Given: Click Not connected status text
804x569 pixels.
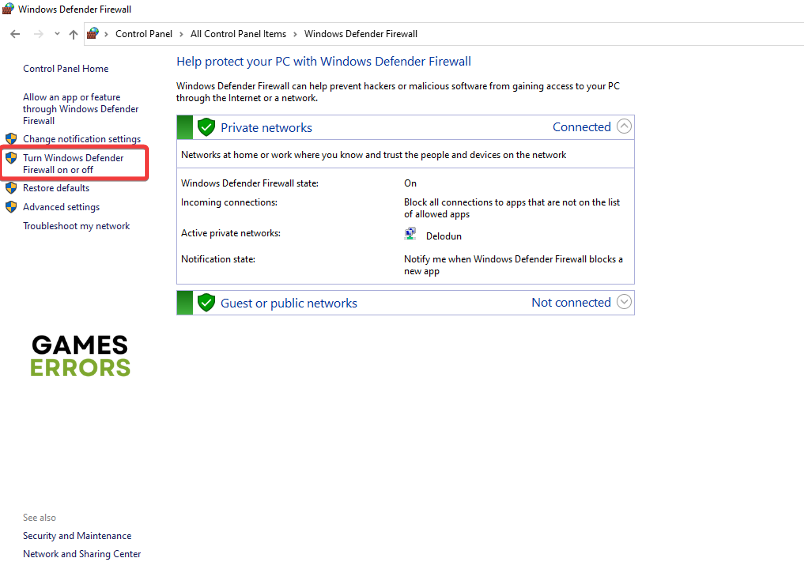Looking at the screenshot, I should coord(571,303).
